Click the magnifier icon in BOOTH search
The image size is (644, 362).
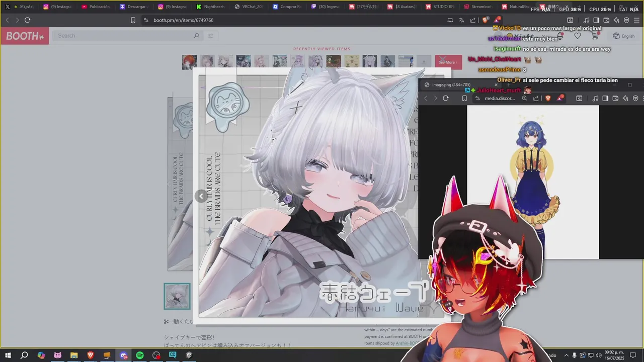tap(196, 36)
